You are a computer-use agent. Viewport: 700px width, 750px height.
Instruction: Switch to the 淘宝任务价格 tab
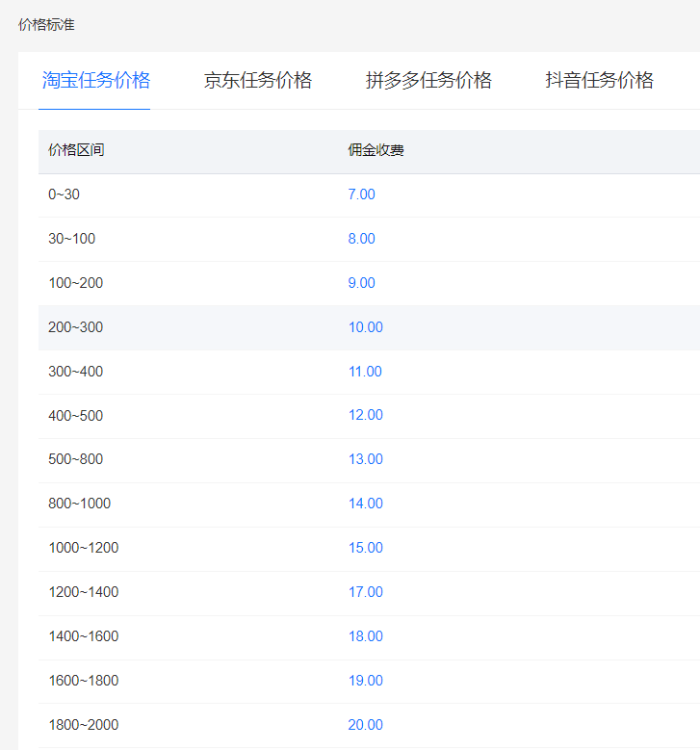tap(95, 80)
